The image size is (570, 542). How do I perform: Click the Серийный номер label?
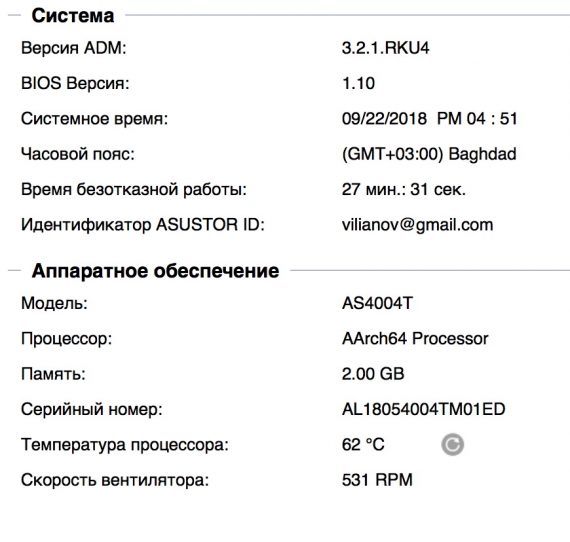(92, 409)
